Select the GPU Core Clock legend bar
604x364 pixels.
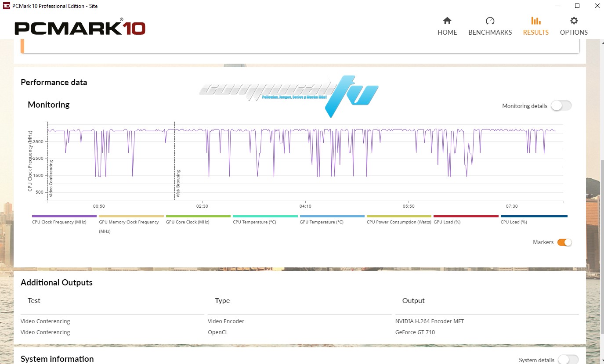[x=198, y=216]
